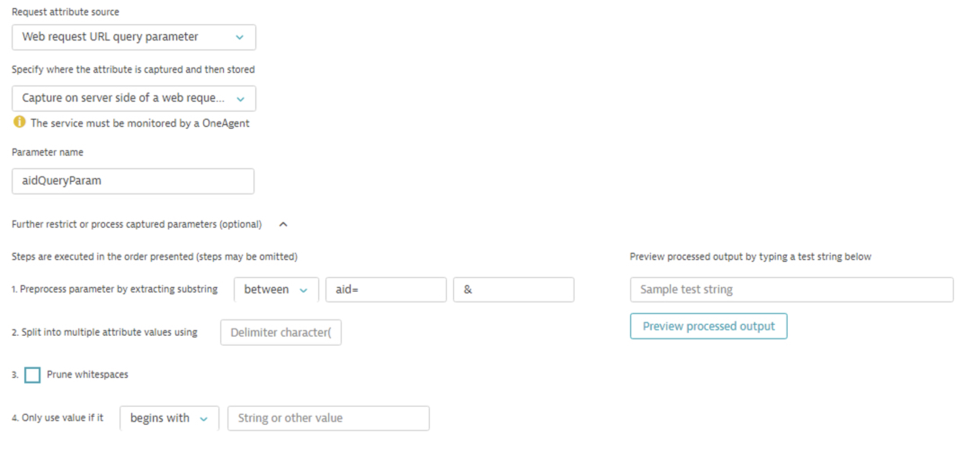Click the "Prune whitespaces" label text

point(87,374)
